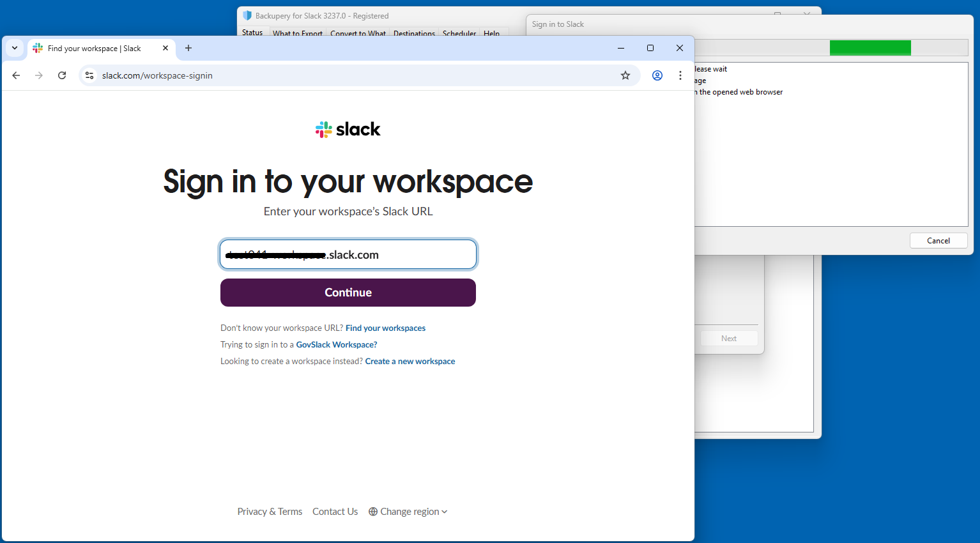The height and width of the screenshot is (543, 980).
Task: Click the text ending in opened web browser
Action: tap(739, 92)
